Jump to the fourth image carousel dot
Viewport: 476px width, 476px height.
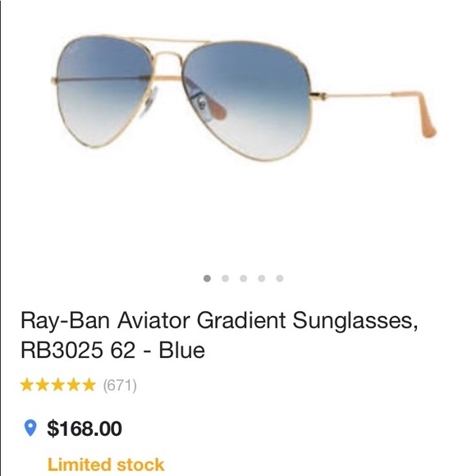[x=262, y=278]
